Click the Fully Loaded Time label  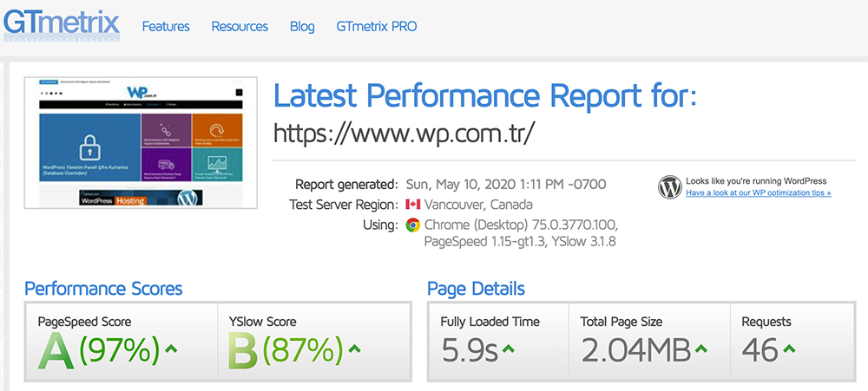click(x=490, y=322)
